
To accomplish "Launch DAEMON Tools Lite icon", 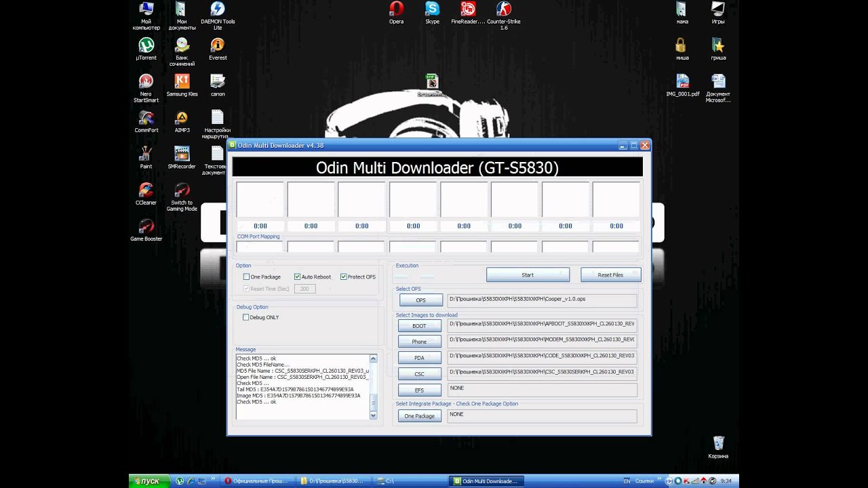I will 218,16.
